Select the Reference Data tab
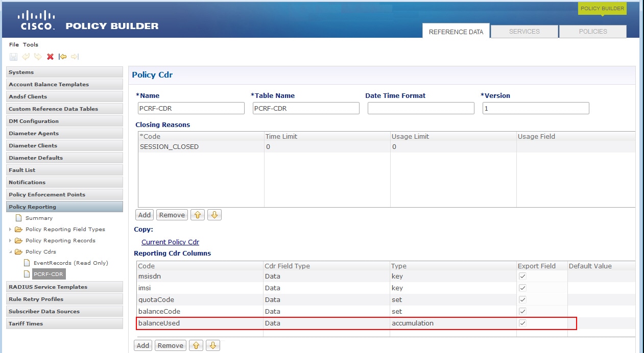644x353 pixels. (456, 31)
